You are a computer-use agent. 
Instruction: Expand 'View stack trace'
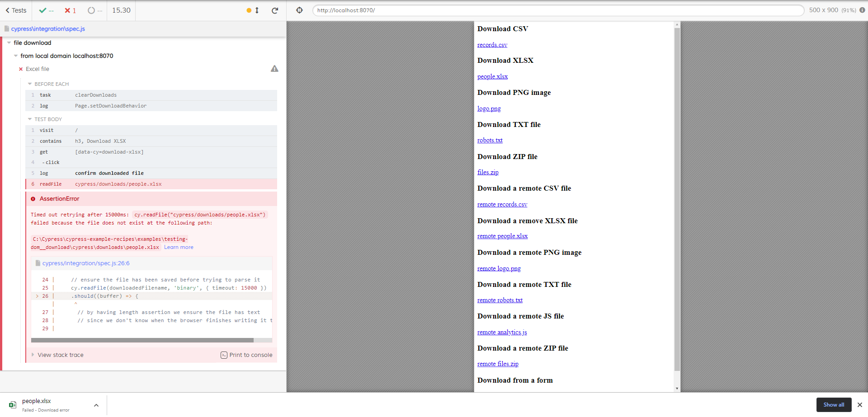tap(57, 355)
